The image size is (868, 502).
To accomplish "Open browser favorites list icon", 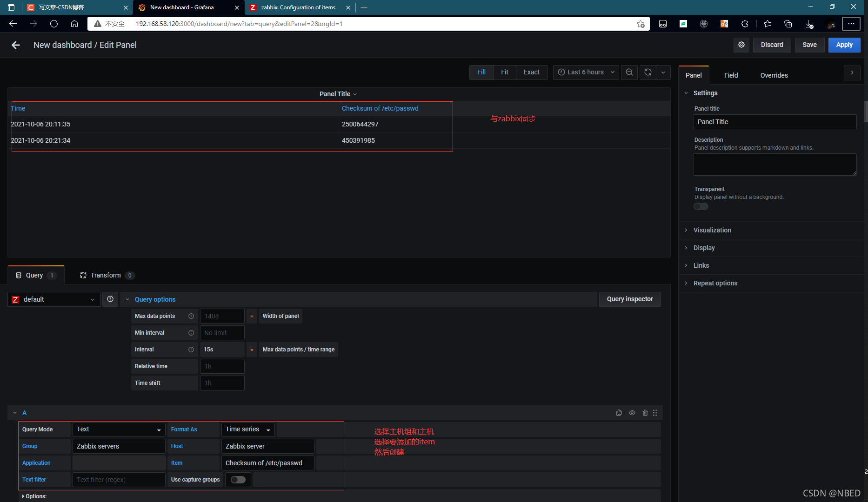I will [768, 24].
